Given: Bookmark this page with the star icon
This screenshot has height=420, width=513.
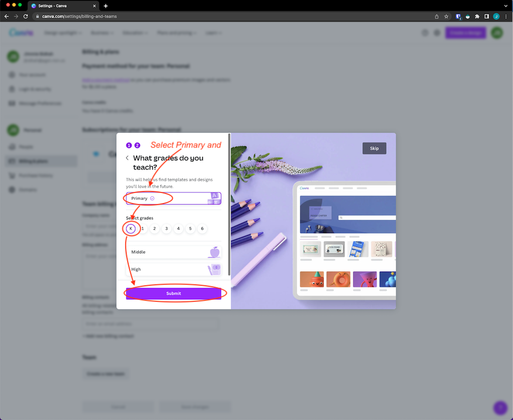Looking at the screenshot, I should point(446,17).
